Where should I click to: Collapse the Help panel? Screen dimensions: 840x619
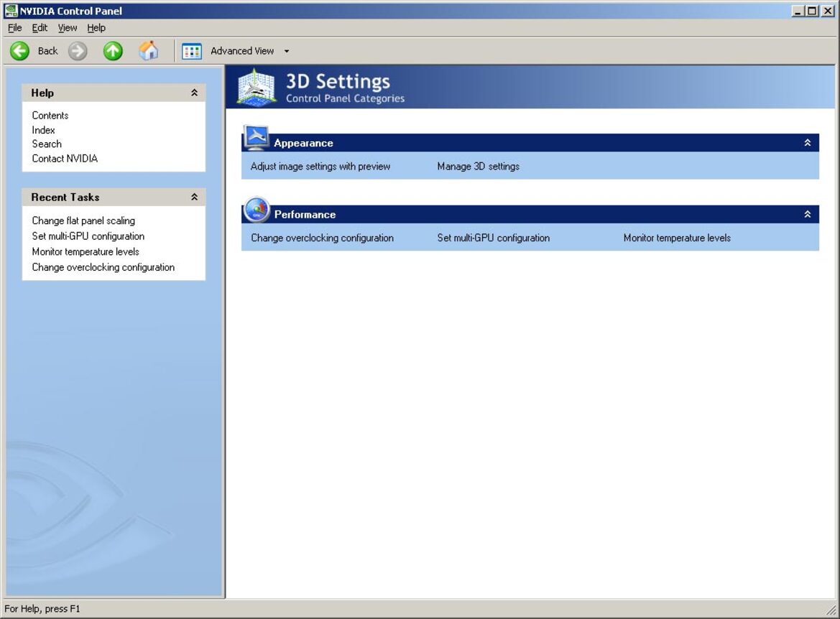click(195, 93)
